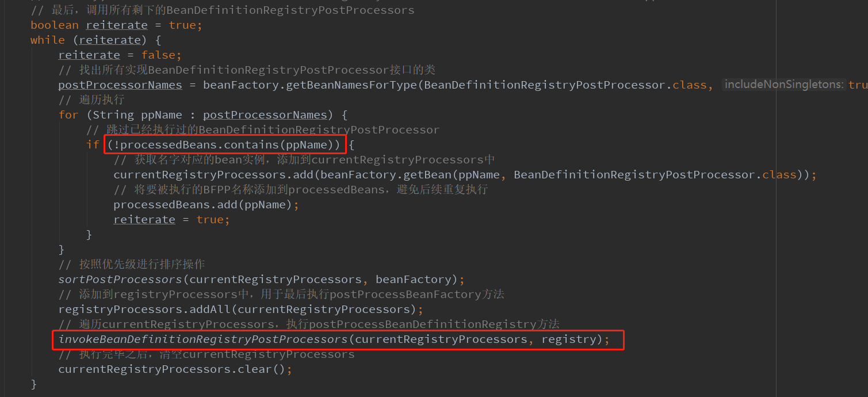
Task: Click the String type in for loop
Action: click(x=113, y=114)
